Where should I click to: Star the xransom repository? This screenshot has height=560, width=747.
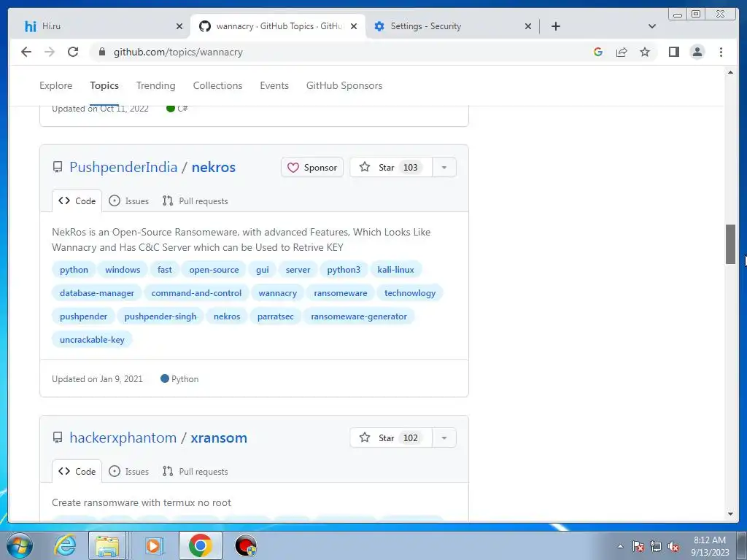(391, 437)
